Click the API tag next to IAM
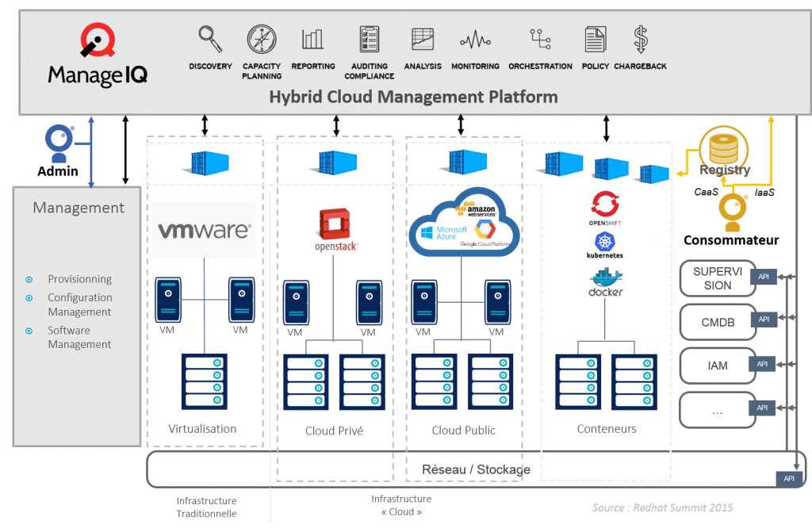812x532 pixels. coord(762,364)
